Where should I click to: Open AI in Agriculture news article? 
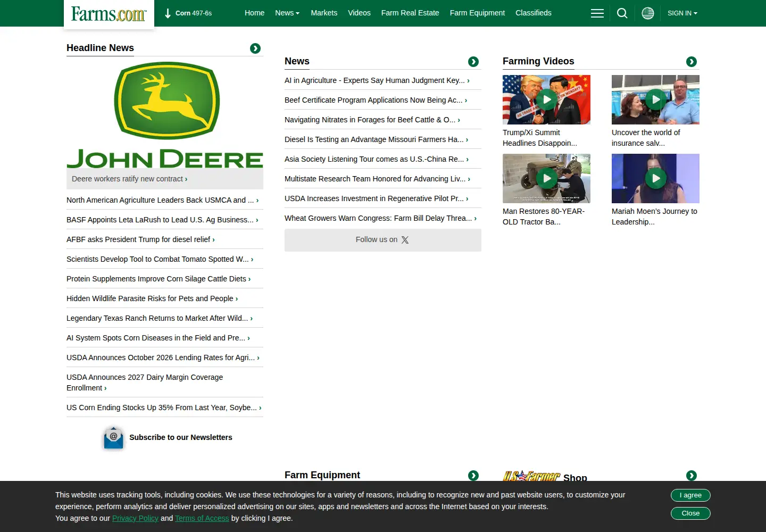point(377,80)
